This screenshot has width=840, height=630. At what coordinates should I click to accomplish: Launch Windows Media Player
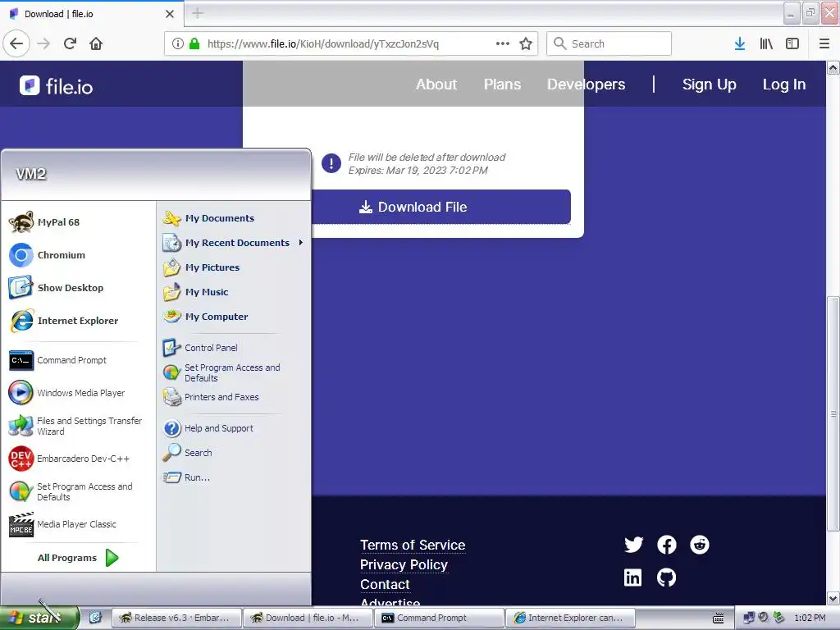[67, 393]
